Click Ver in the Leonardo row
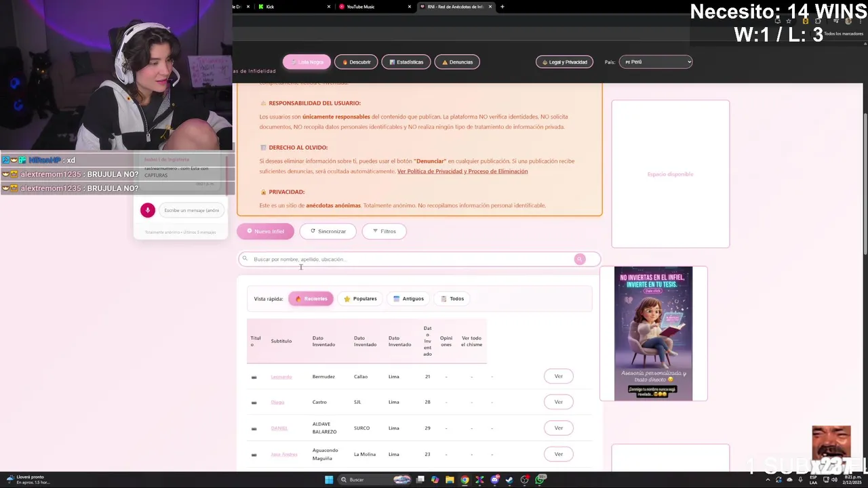This screenshot has width=868, height=488. click(x=558, y=376)
